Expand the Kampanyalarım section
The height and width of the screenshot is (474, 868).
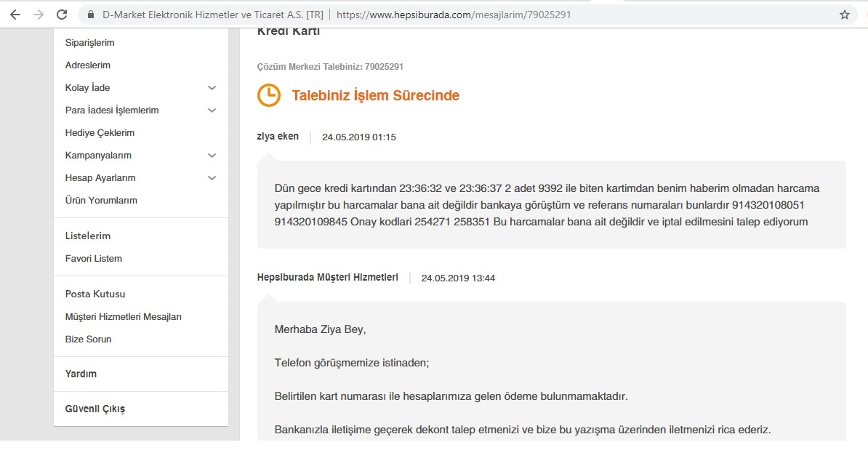(212, 156)
